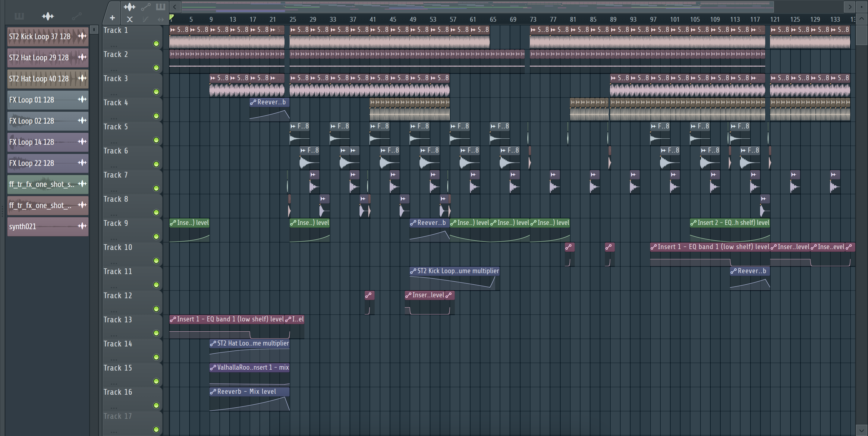
Task: Click waveform icon on synth021 clip
Action: coord(82,226)
